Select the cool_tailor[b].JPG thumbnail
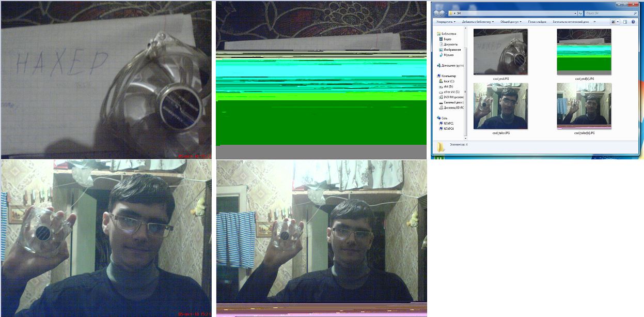Screen dimensions: 644x317 coord(584,106)
